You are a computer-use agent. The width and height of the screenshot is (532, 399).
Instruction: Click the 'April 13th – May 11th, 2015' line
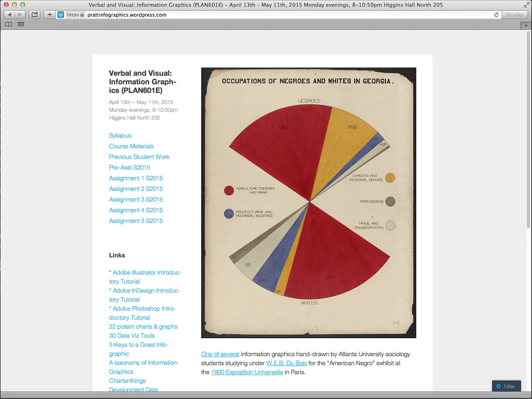(141, 102)
